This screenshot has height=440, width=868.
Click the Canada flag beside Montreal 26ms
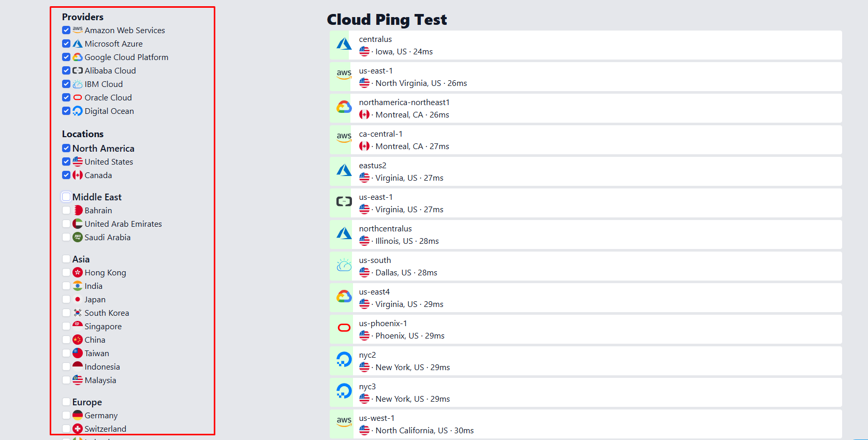click(364, 115)
